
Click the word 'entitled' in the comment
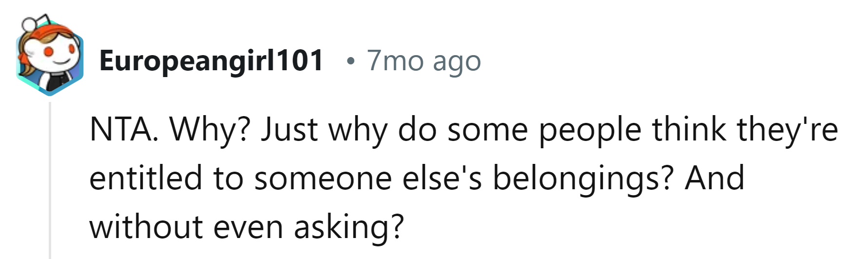[145, 179]
